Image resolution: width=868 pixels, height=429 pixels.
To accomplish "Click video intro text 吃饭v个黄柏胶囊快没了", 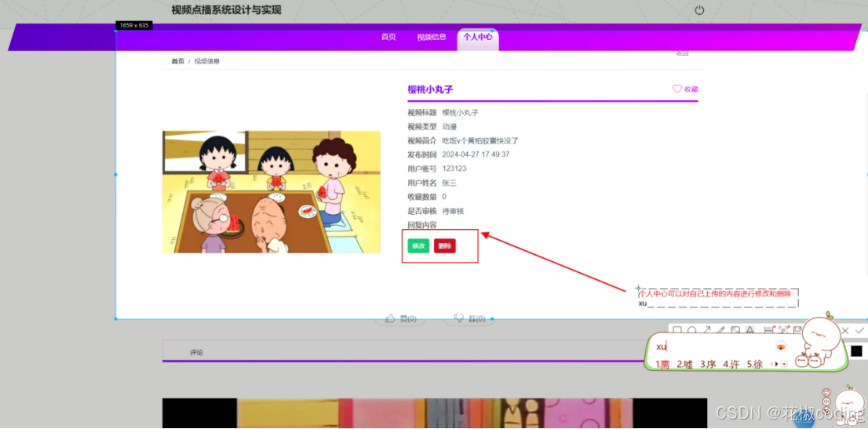I will coord(480,140).
